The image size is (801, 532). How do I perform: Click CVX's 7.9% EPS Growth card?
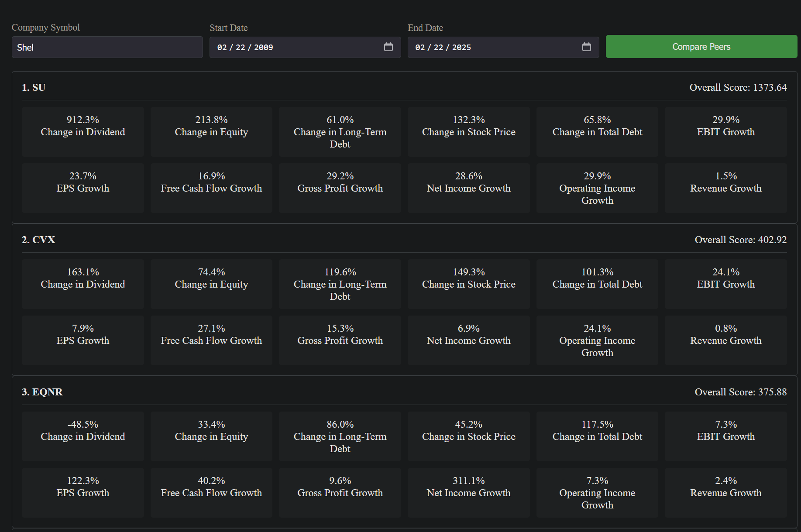[x=83, y=340]
